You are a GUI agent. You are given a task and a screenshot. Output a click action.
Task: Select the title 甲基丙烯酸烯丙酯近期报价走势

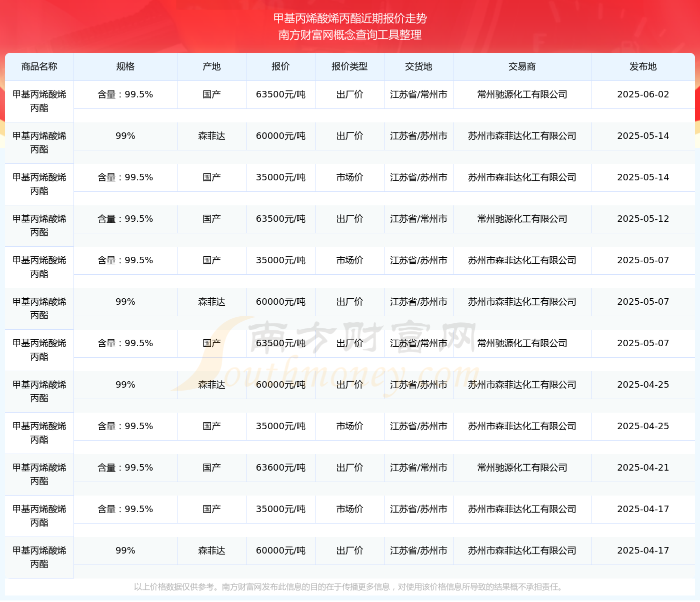350,18
